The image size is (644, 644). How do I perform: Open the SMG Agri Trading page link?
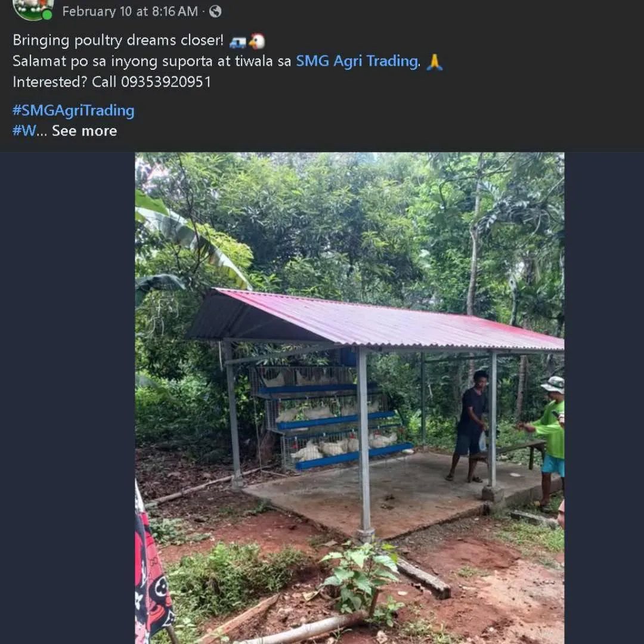[x=357, y=61]
